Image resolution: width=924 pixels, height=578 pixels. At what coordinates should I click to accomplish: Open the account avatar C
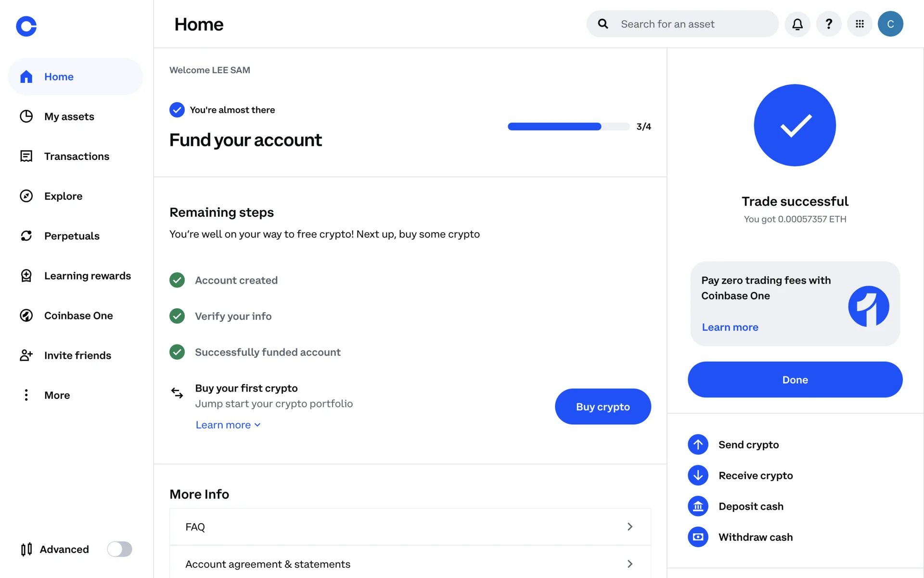coord(890,24)
